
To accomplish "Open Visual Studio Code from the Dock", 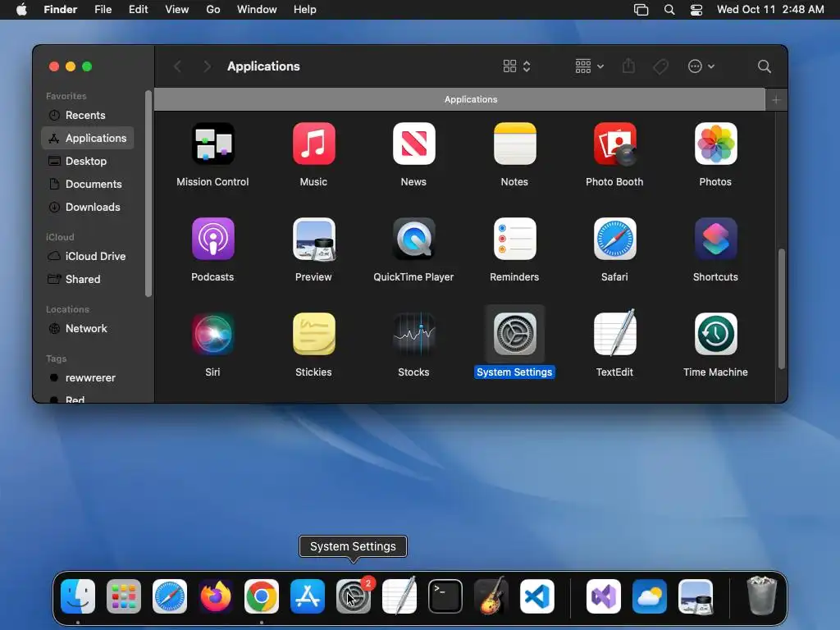I will coord(536,596).
